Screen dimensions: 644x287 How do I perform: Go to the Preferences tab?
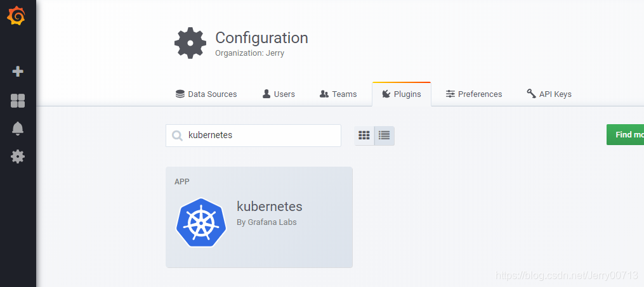coord(474,94)
